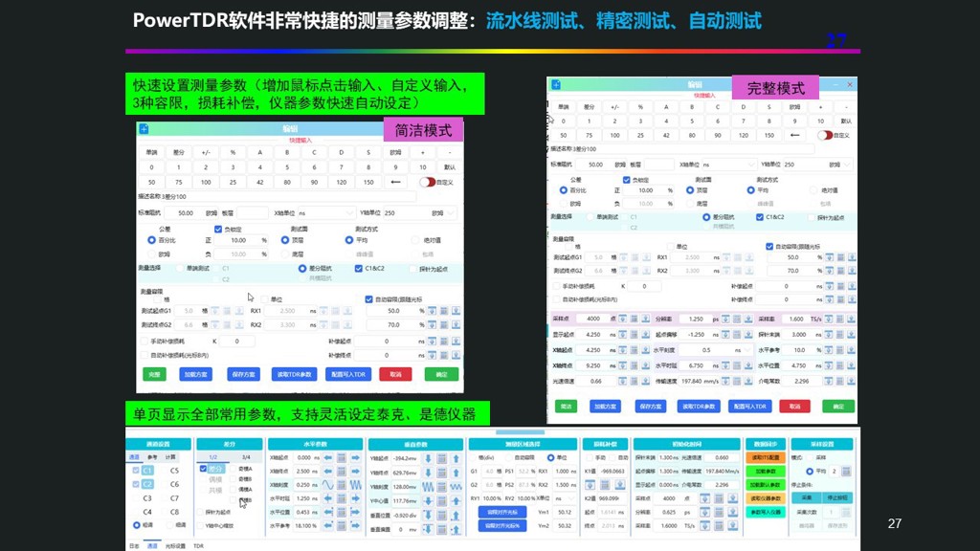Uncheck 自动窗限 checkbox in 简洁模式 window
The height and width of the screenshot is (551, 980).
pos(368,299)
